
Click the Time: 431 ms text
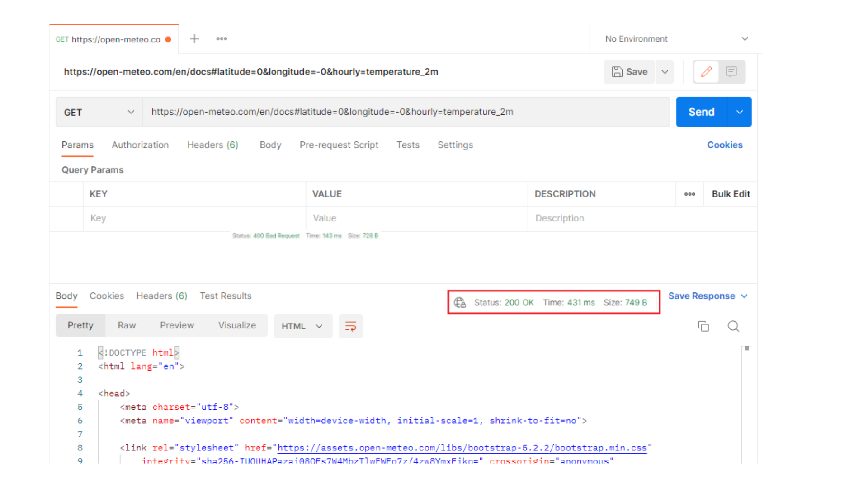[569, 303]
